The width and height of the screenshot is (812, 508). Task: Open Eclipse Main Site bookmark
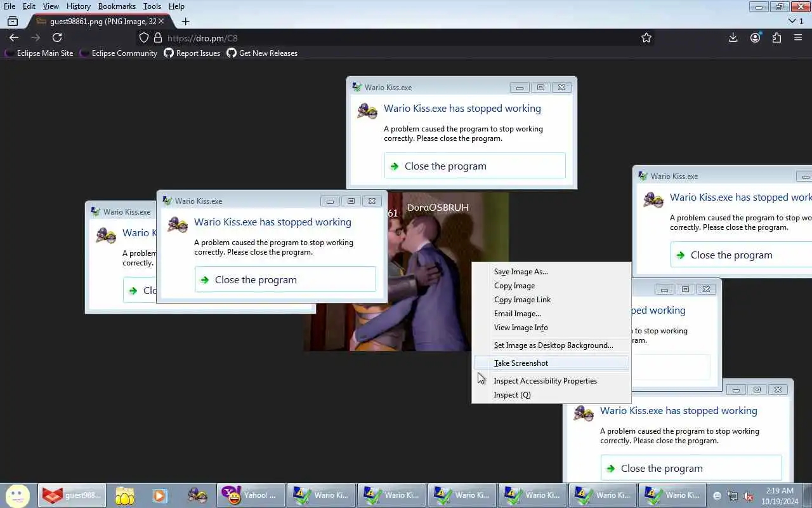pyautogui.click(x=39, y=53)
